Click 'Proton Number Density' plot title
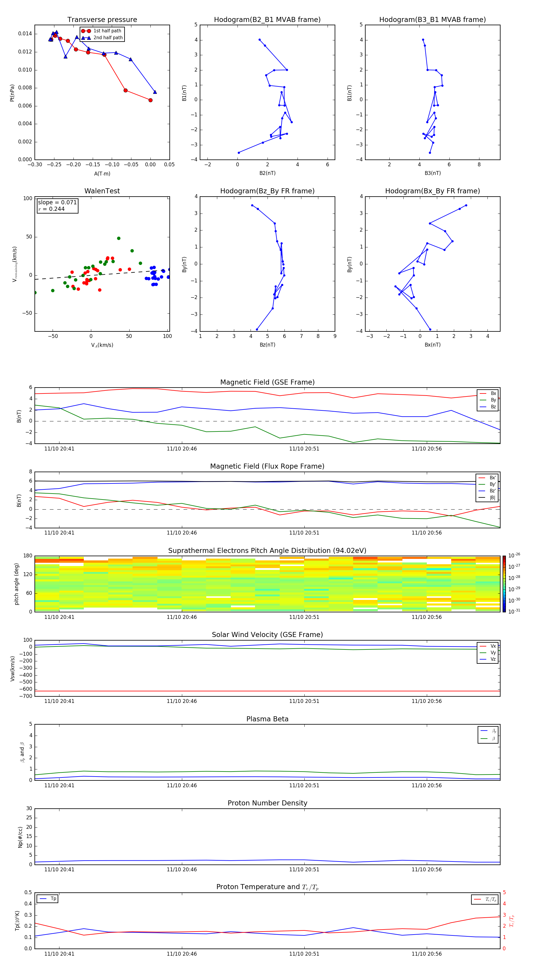This screenshot has height=980, width=535. coord(267,803)
